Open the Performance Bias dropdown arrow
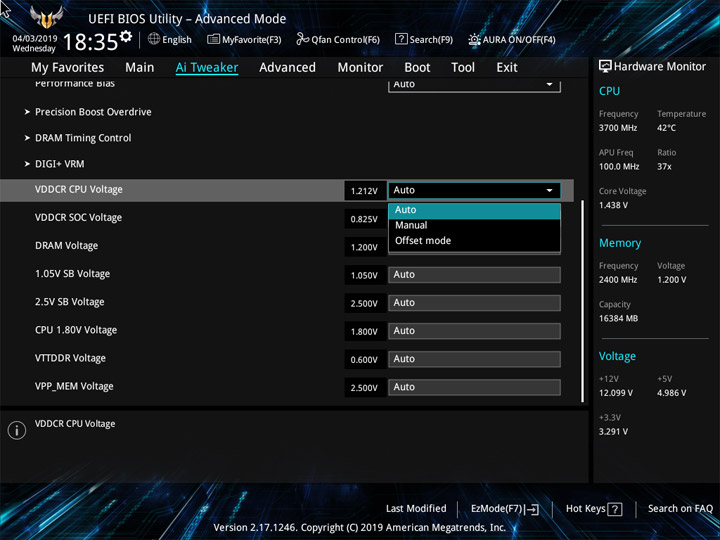 tap(549, 84)
